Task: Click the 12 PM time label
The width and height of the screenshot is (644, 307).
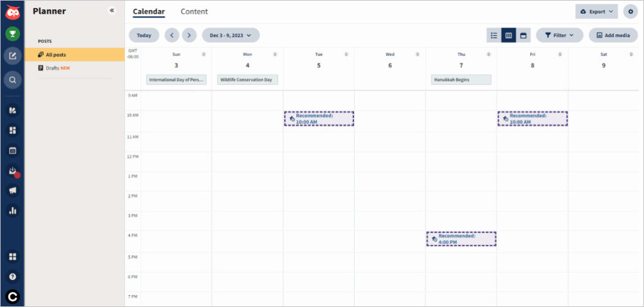Action: point(133,156)
